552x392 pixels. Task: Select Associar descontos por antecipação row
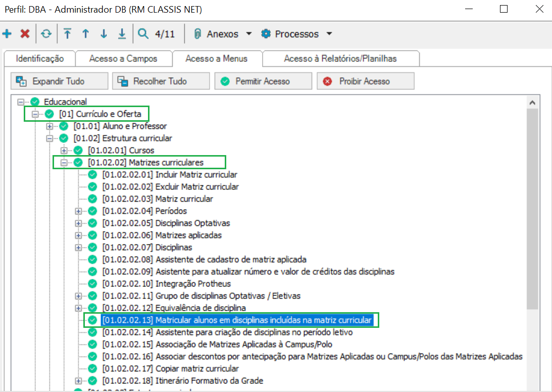(312, 357)
